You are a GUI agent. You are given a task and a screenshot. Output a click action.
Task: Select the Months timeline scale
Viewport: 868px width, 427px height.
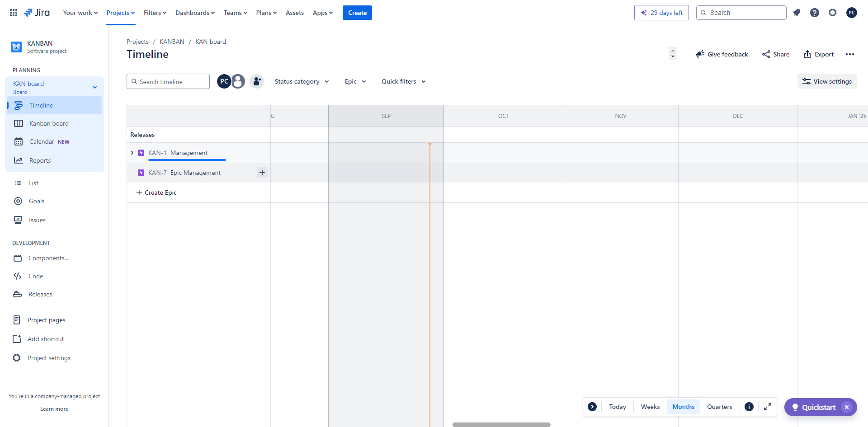click(683, 407)
